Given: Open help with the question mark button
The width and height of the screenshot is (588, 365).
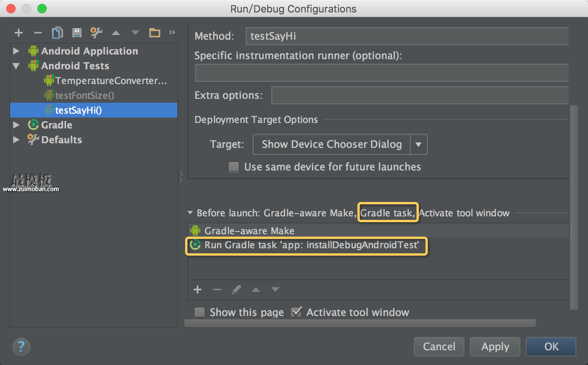Looking at the screenshot, I should (x=21, y=347).
